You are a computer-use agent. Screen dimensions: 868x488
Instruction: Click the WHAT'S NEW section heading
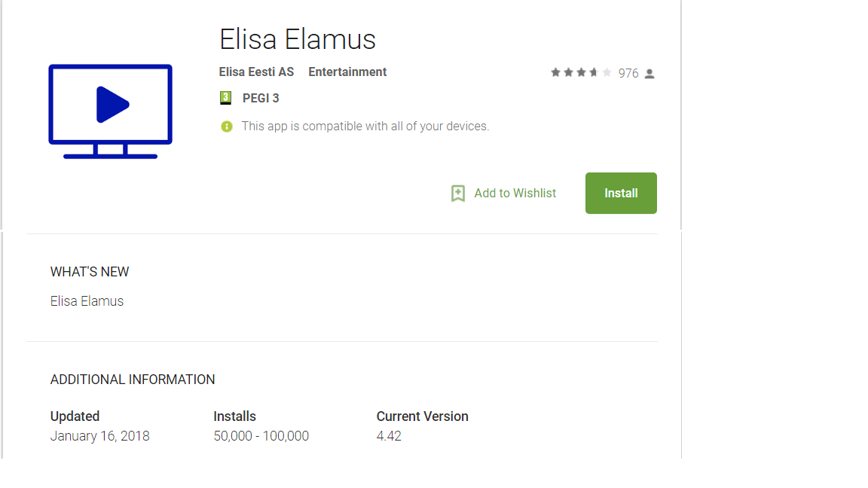(x=90, y=272)
